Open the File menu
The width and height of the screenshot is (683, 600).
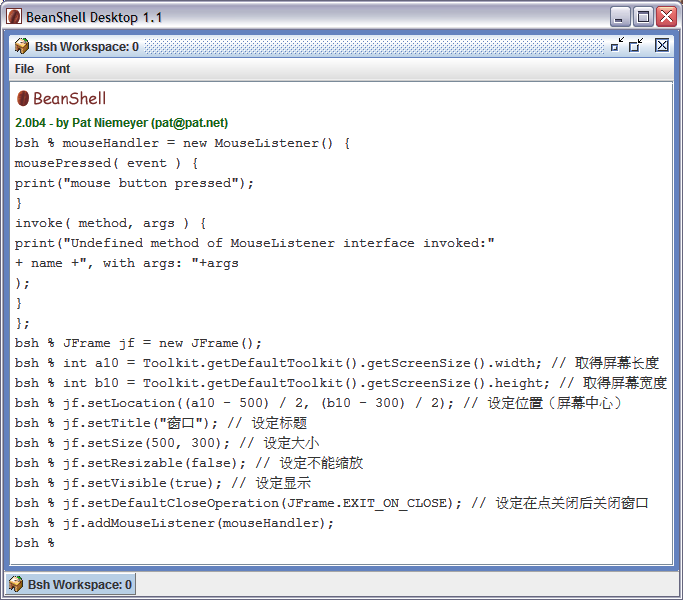(24, 69)
